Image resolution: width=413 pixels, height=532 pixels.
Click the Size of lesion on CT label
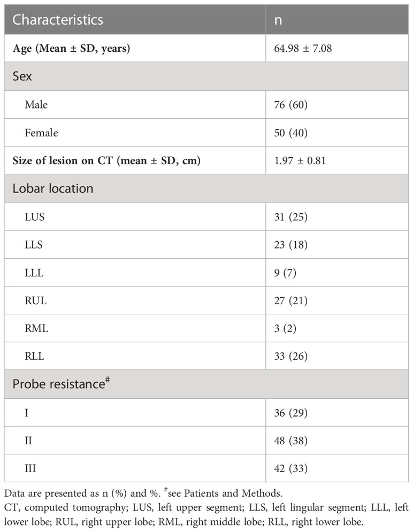[x=106, y=160]
